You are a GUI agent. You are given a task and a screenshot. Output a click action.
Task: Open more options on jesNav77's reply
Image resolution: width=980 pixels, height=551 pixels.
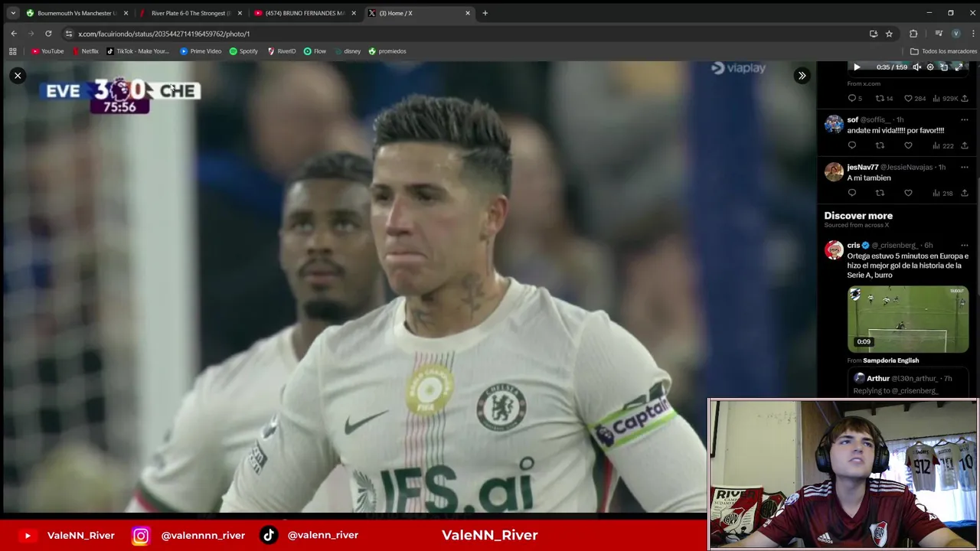(x=964, y=167)
